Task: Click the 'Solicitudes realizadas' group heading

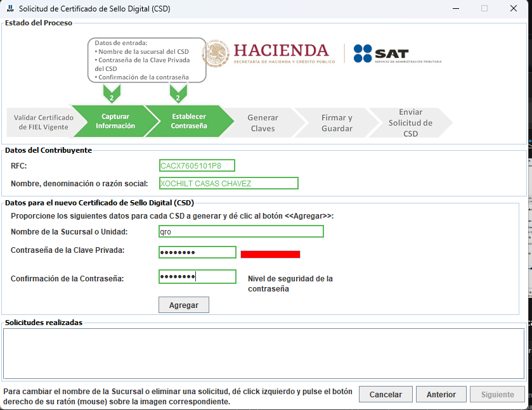Action: 44,323
